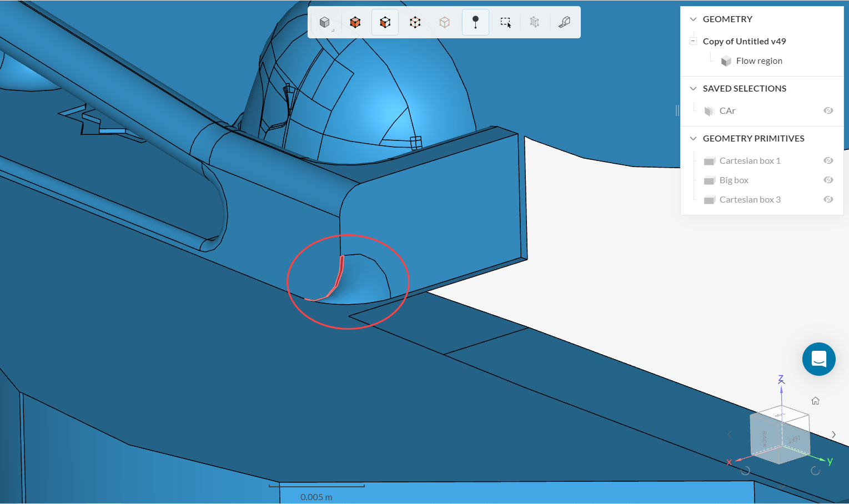
Task: Rotate view using the left chevron
Action: click(730, 435)
